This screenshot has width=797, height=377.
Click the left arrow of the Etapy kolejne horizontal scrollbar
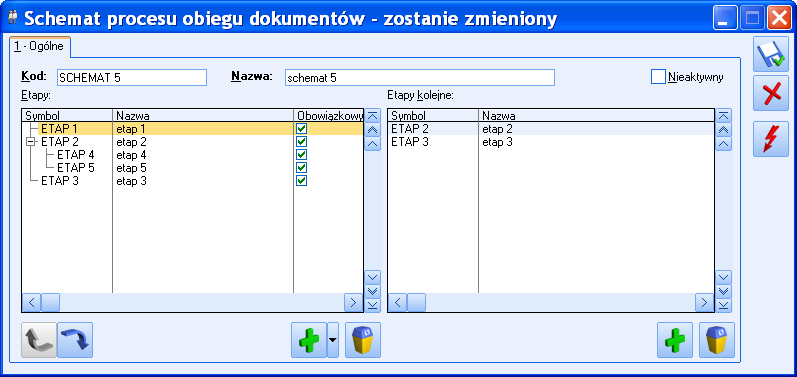pyautogui.click(x=397, y=303)
